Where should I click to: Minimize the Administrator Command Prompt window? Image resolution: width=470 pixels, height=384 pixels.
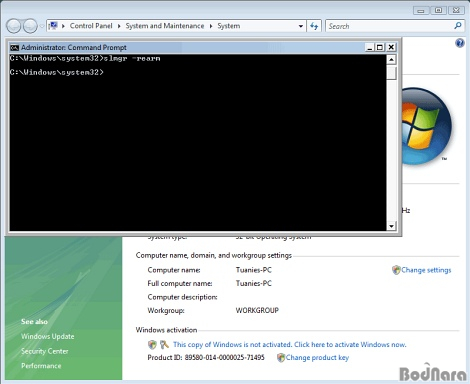369,47
